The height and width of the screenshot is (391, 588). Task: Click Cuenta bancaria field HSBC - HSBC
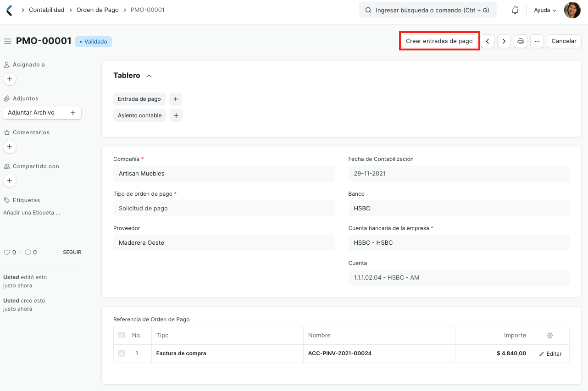[459, 243]
